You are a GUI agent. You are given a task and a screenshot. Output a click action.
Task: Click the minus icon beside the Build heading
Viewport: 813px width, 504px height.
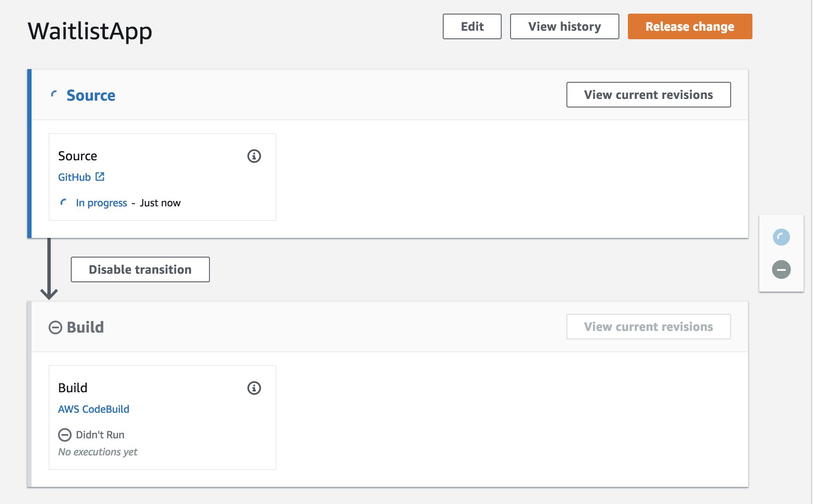click(x=55, y=327)
